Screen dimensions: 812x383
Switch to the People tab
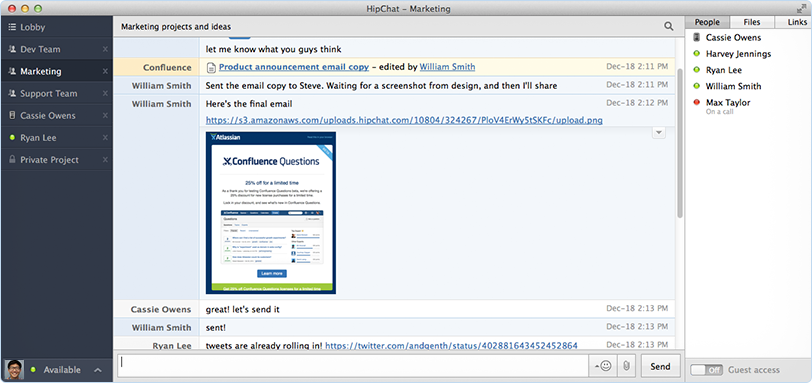coord(707,22)
